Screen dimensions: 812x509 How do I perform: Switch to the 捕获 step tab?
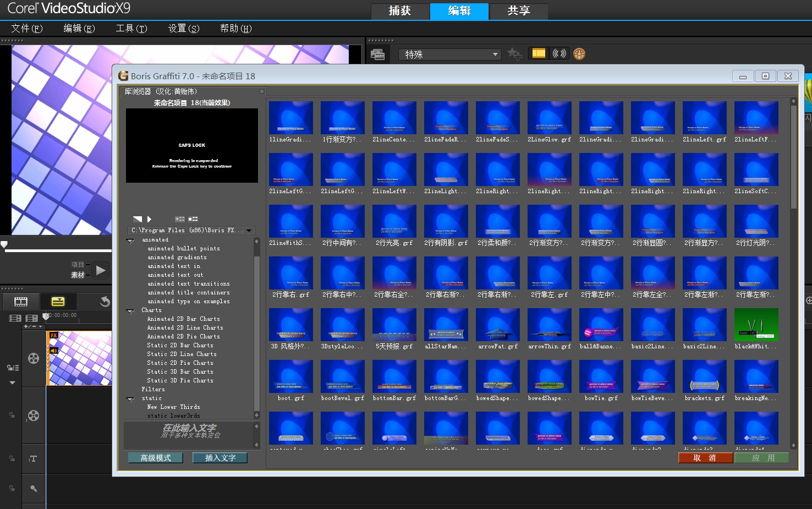pyautogui.click(x=400, y=11)
